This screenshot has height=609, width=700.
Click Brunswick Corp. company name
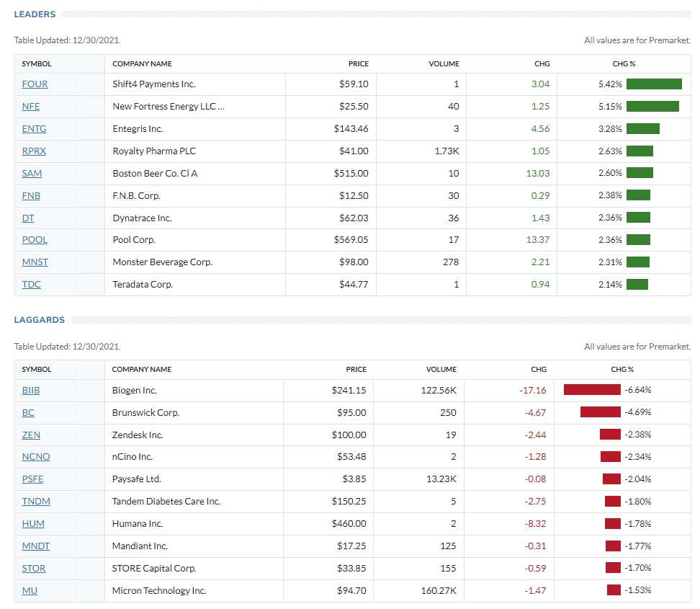click(145, 413)
